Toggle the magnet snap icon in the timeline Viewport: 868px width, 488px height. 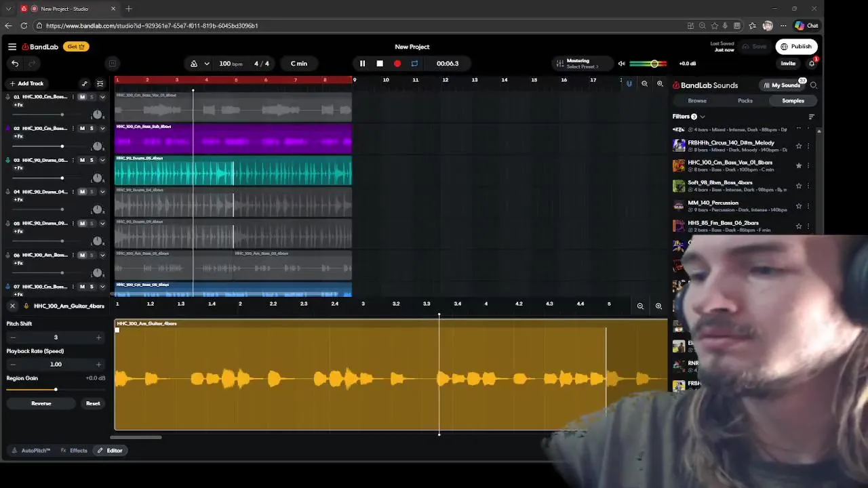coord(629,83)
